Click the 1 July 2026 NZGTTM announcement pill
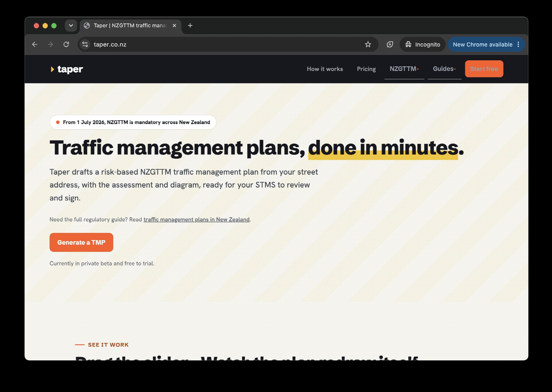Image resolution: width=552 pixels, height=392 pixels. (133, 122)
